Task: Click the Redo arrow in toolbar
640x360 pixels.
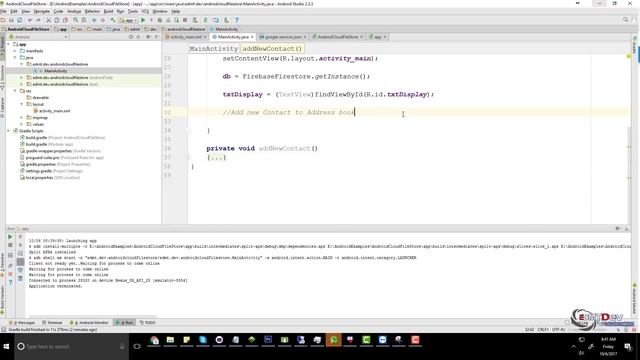Action: point(38,20)
